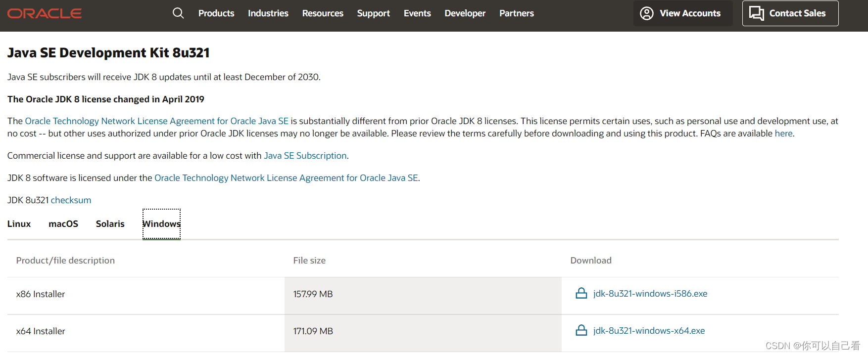Switch to the Solaris tab
The width and height of the screenshot is (868, 355).
[x=110, y=224]
